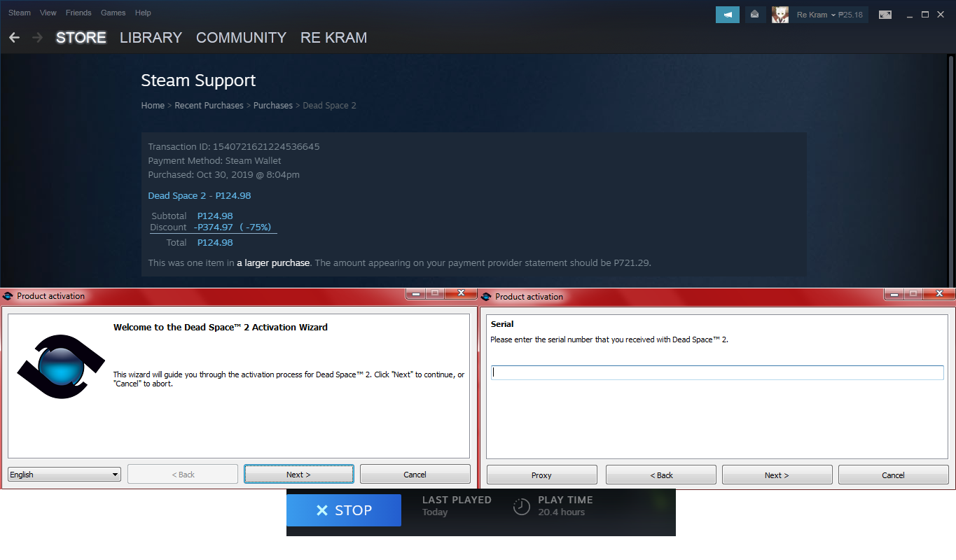Click the serial number input field
This screenshot has width=956, height=560.
point(717,372)
